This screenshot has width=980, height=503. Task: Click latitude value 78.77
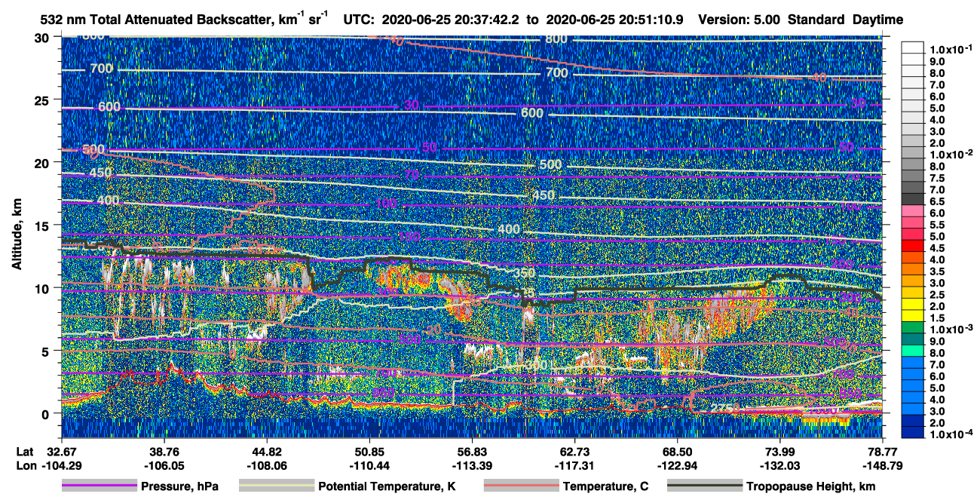coord(882,452)
